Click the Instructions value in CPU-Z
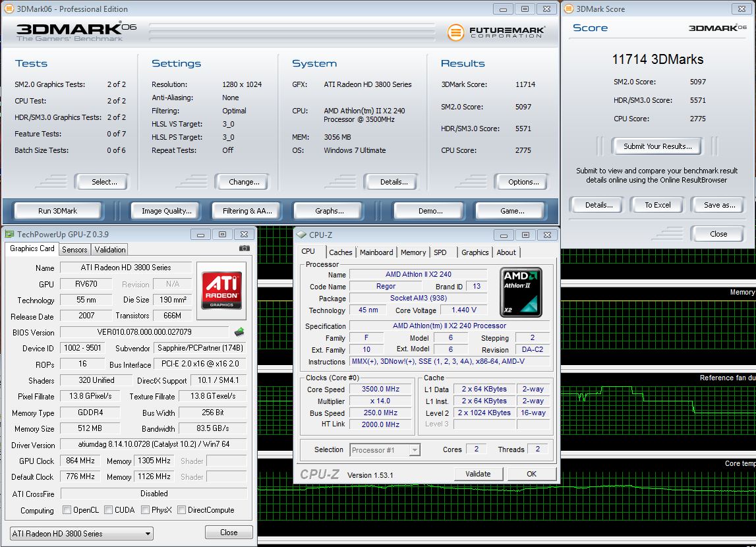The width and height of the screenshot is (756, 547). [450, 361]
